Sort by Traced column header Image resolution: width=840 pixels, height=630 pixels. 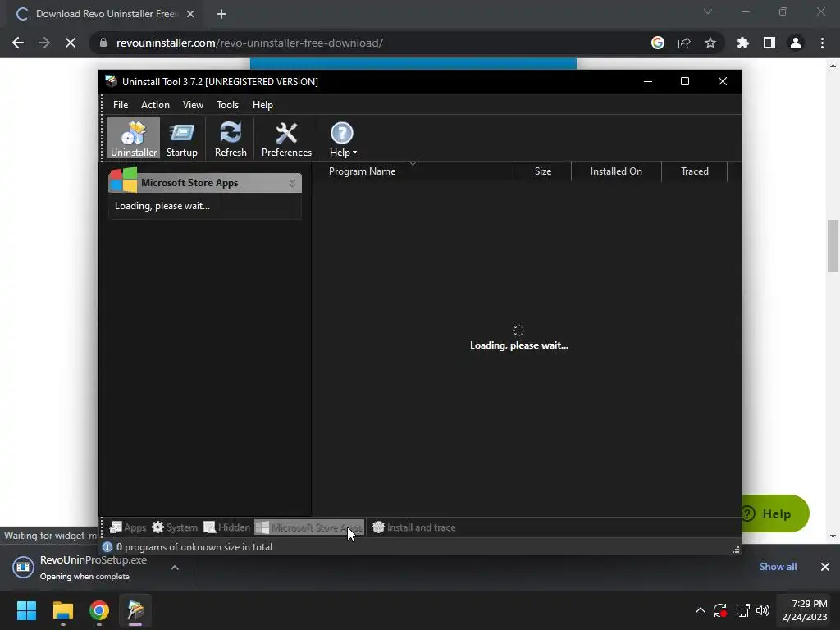694,171
